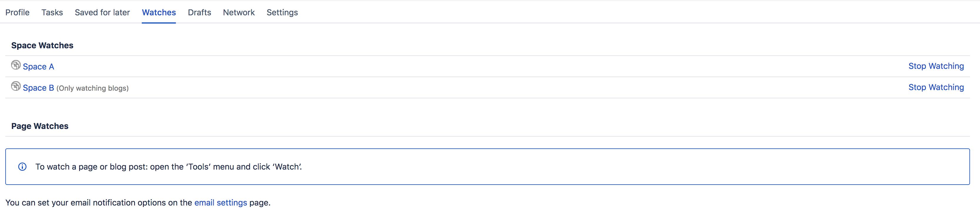Switch to the Tasks tab
The image size is (980, 222).
point(52,12)
